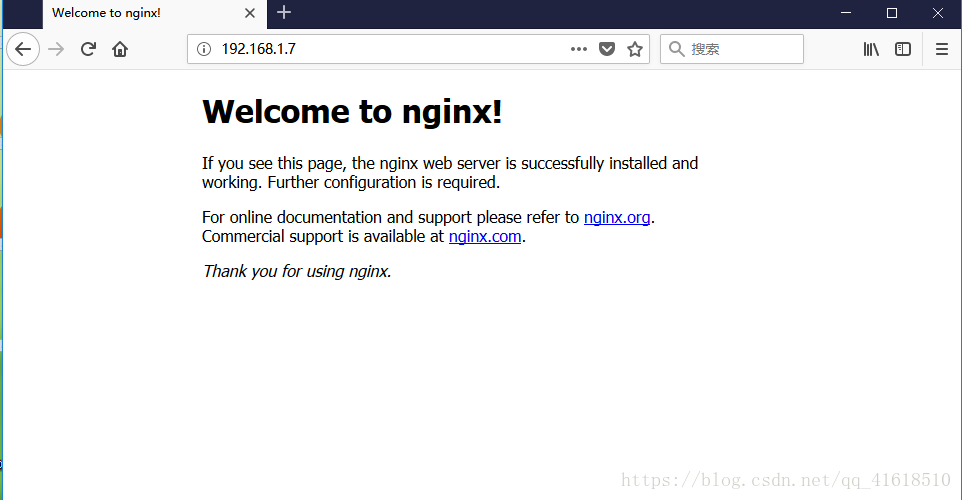Screen dimensions: 962x500
Task: Open a new tab with plus button
Action: tap(284, 12)
